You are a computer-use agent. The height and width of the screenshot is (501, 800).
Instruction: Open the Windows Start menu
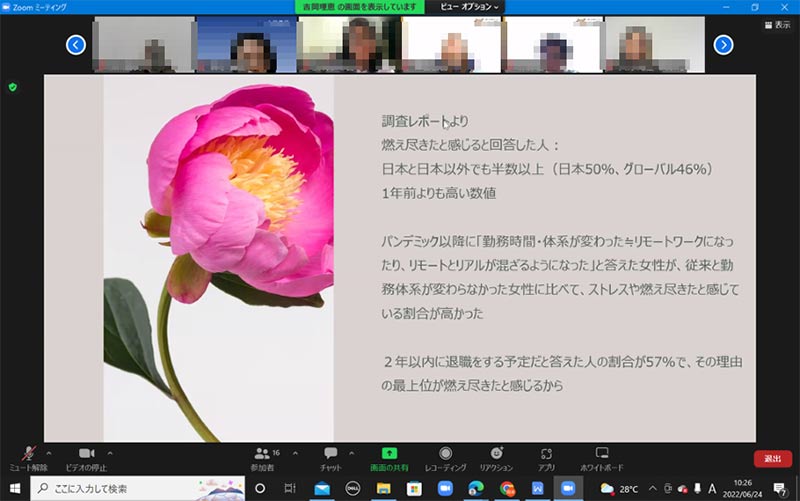click(15, 489)
